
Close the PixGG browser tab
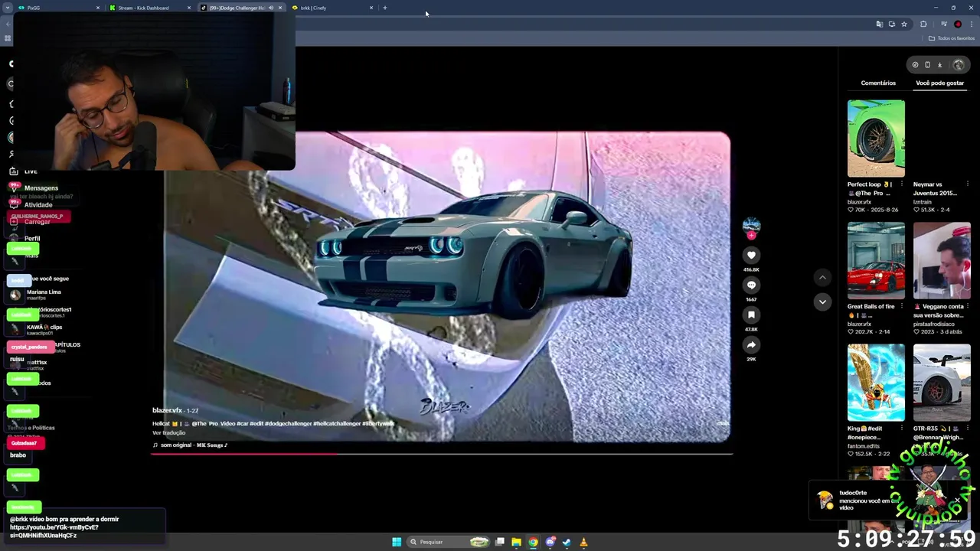(x=98, y=8)
